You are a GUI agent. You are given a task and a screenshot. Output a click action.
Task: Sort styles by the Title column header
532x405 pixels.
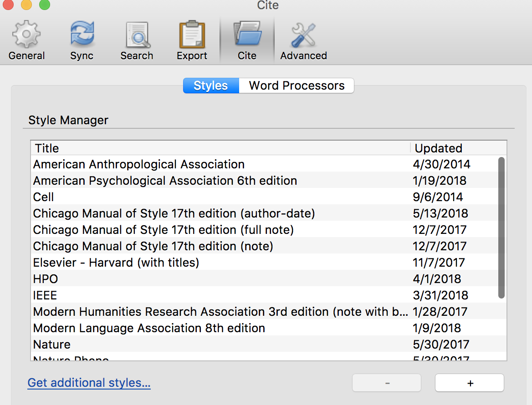pyautogui.click(x=220, y=148)
